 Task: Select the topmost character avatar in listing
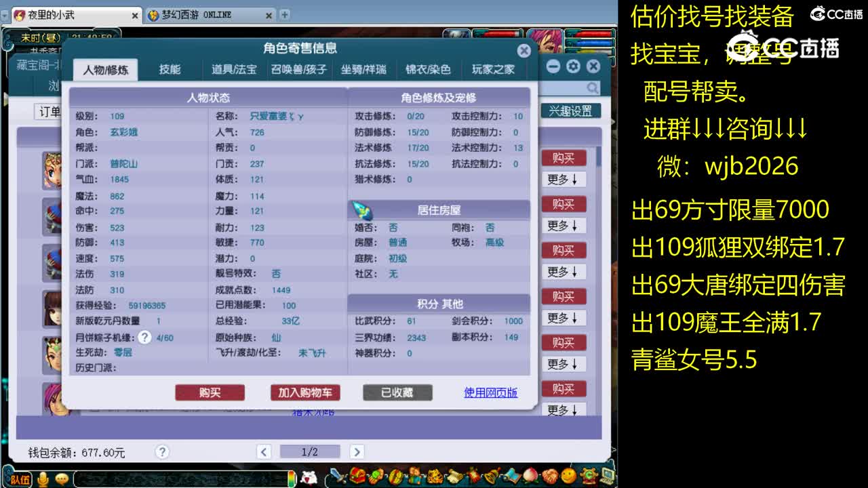click(x=53, y=169)
